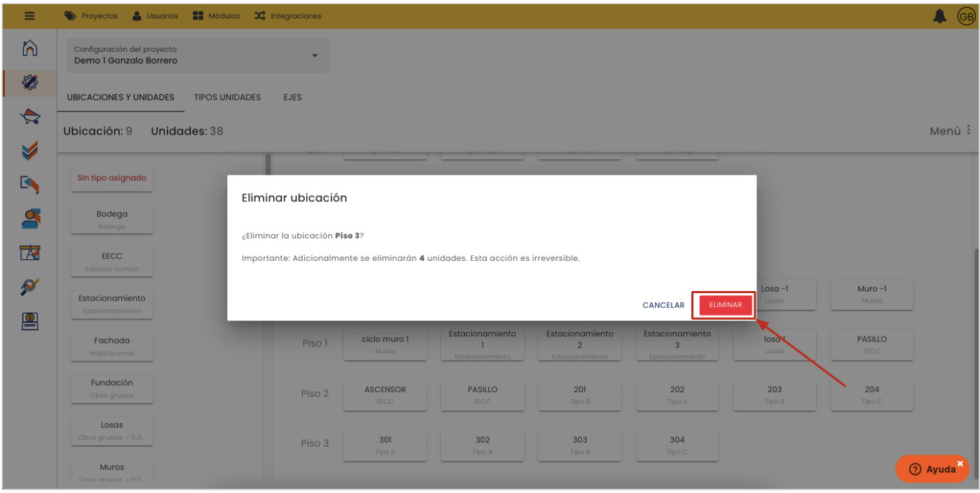
Task: Click Cancelar in the dialog
Action: [663, 305]
